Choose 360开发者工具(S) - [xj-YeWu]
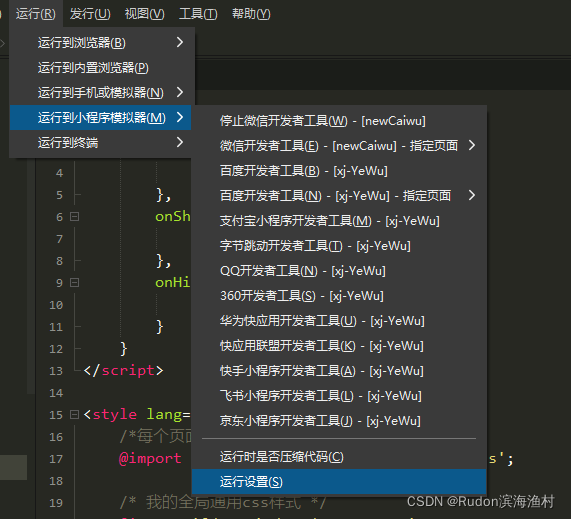The width and height of the screenshot is (571, 519). [339, 296]
